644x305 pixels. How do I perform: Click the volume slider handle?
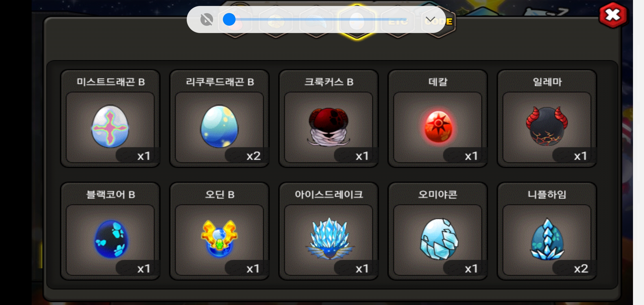229,19
